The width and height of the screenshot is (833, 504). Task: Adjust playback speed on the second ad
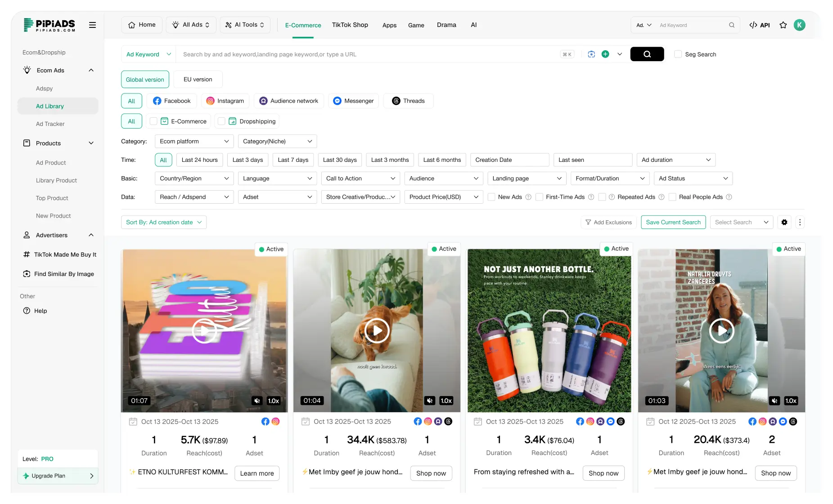pos(446,400)
